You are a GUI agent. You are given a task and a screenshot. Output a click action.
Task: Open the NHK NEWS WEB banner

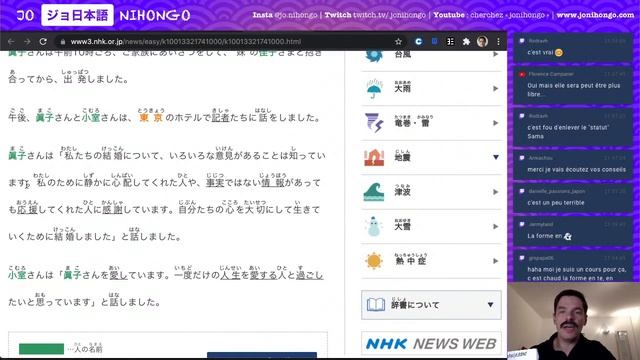[x=431, y=343]
